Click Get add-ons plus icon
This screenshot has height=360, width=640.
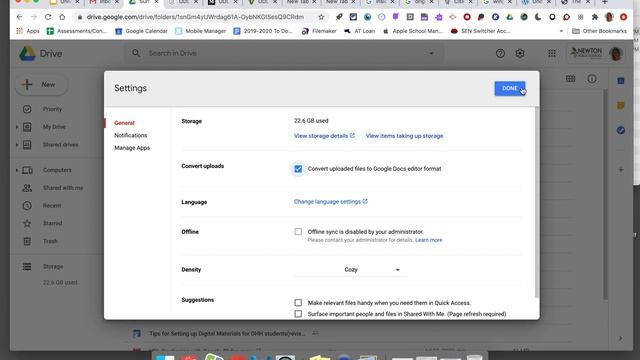coord(620,170)
